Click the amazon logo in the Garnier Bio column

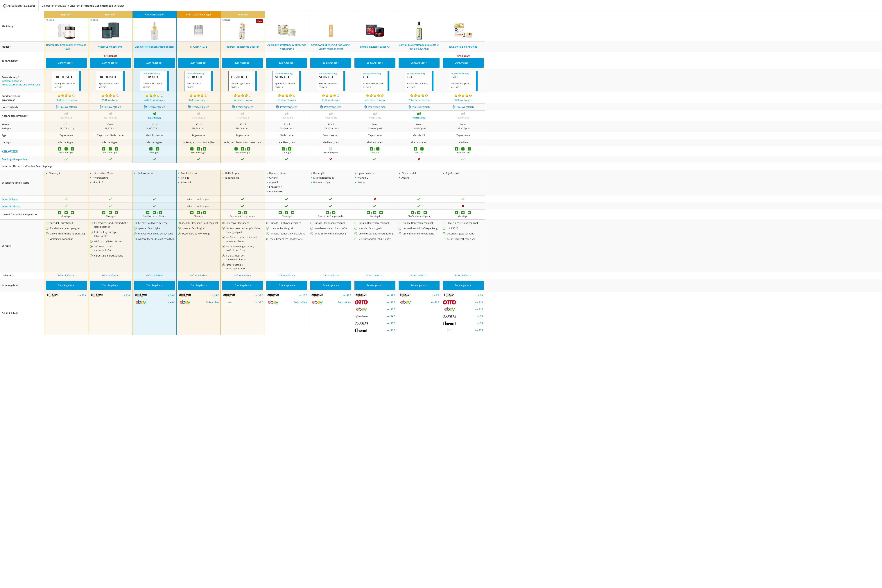405,295
